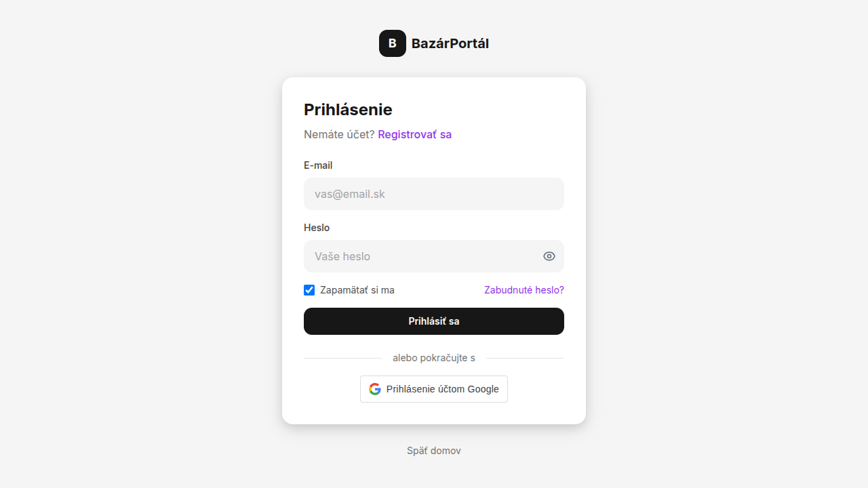Open registration via "Registrovať sa" link
Screen dimensions: 868x488
(x=414, y=134)
